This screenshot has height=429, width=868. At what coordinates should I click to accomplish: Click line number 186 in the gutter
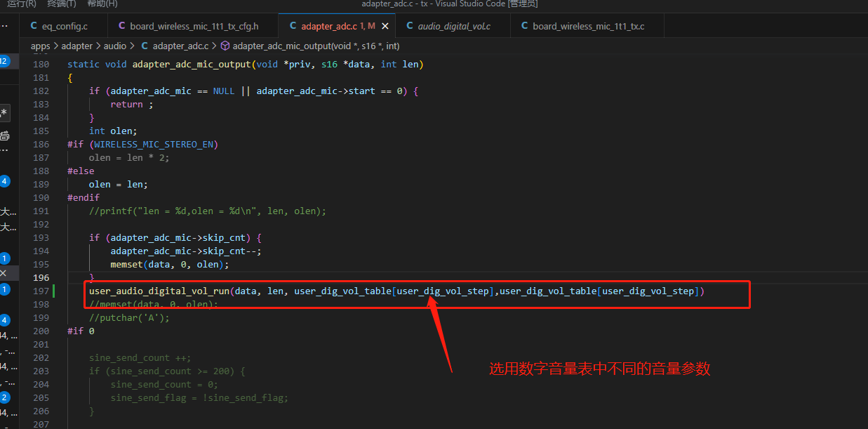41,144
